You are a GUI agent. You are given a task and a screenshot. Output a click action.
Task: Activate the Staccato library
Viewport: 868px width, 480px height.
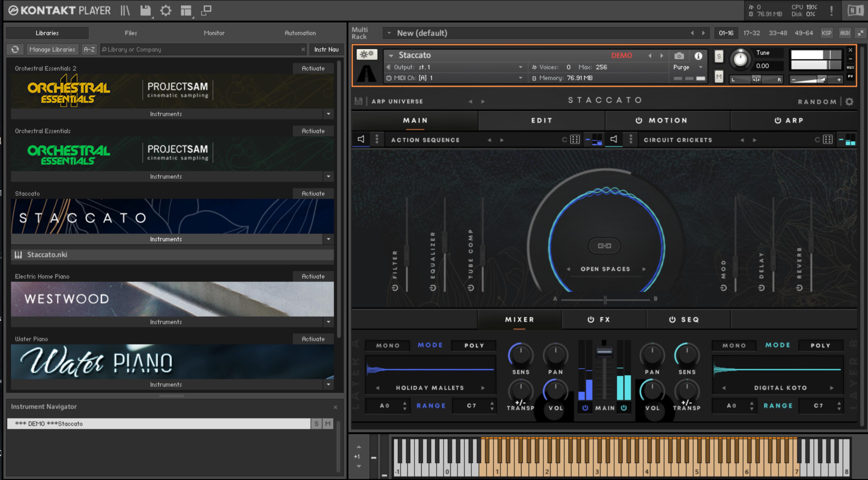(x=313, y=193)
